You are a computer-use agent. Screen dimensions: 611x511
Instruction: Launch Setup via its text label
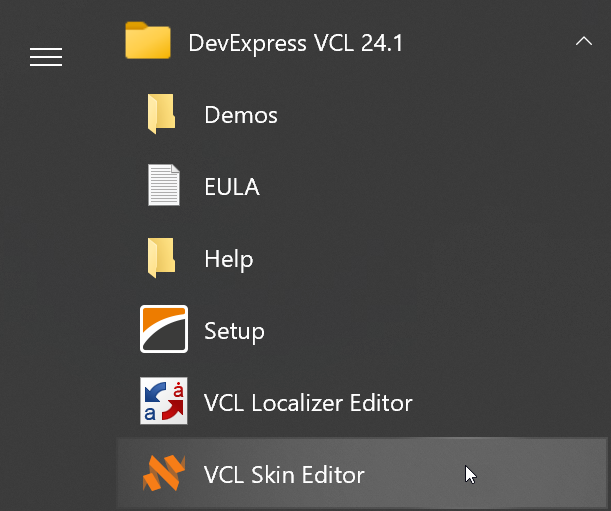point(234,331)
